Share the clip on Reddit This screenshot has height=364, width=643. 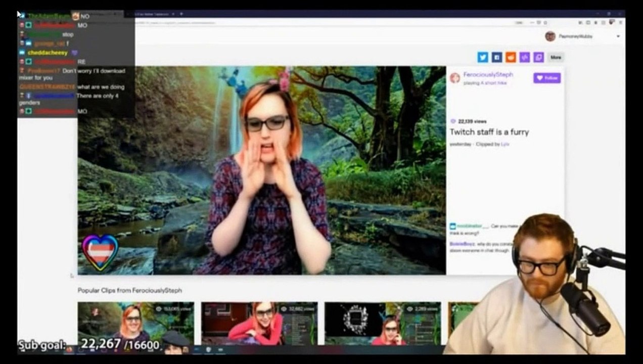(x=511, y=57)
